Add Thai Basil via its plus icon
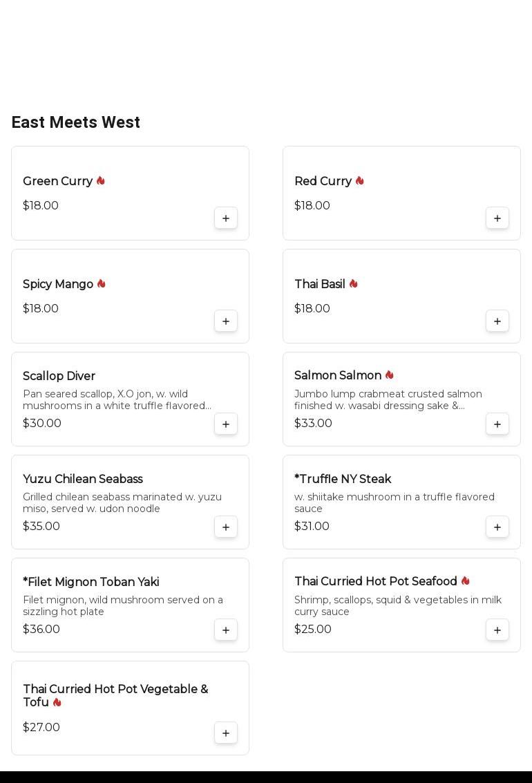This screenshot has height=783, width=532. (x=497, y=321)
